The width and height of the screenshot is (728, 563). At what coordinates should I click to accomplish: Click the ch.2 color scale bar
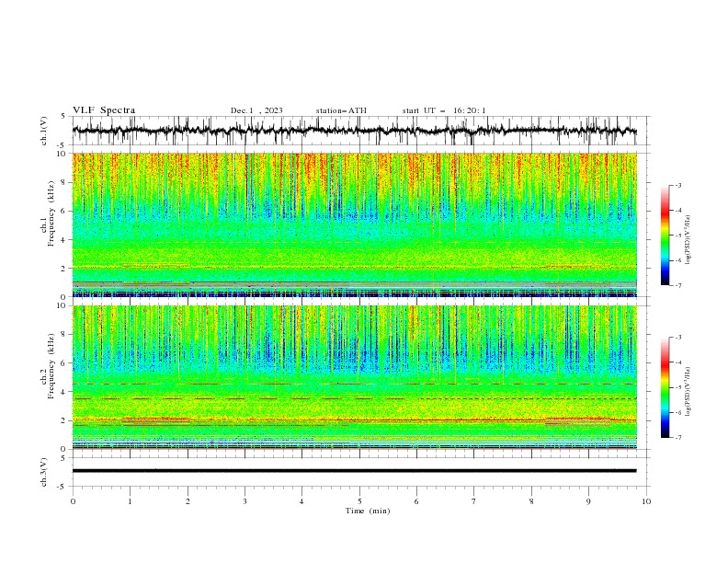(665, 387)
